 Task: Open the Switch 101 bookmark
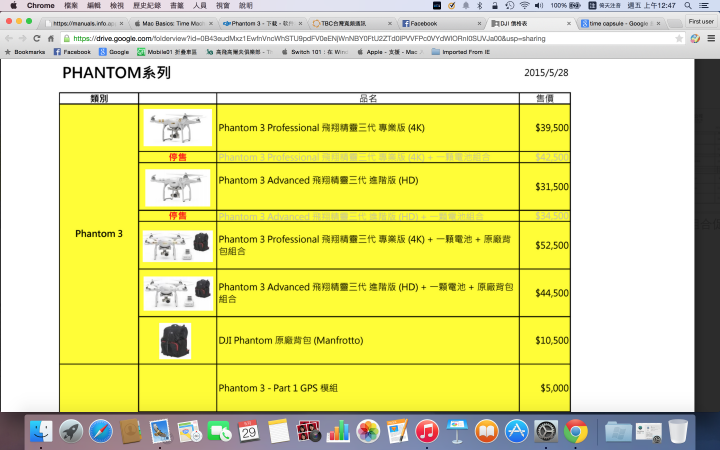point(315,52)
